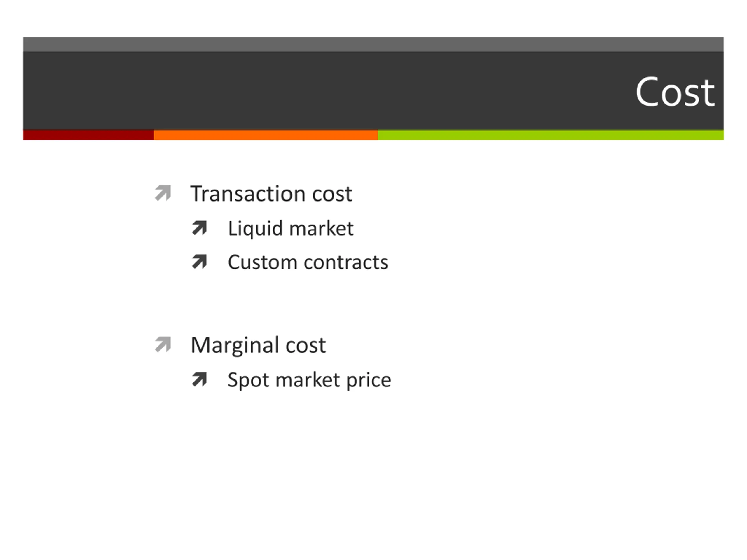The width and height of the screenshot is (747, 560).
Task: Click the Transaction cost text
Action: click(271, 194)
